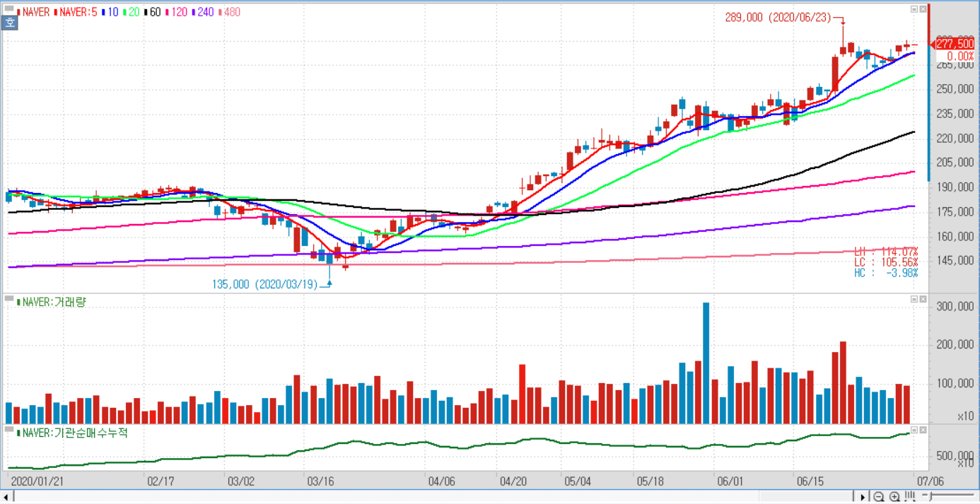The width and height of the screenshot is (980, 504).
Task: Click the 06/15 date label on time axis
Action: (x=810, y=481)
